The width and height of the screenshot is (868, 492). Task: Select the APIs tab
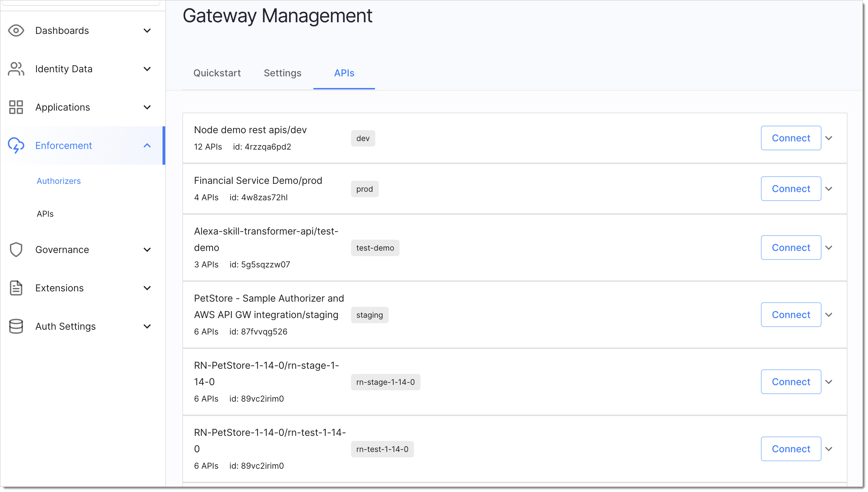pyautogui.click(x=344, y=73)
